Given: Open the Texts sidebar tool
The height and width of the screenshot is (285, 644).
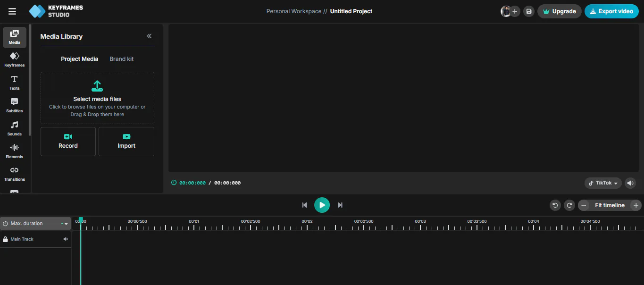Looking at the screenshot, I should tap(15, 83).
